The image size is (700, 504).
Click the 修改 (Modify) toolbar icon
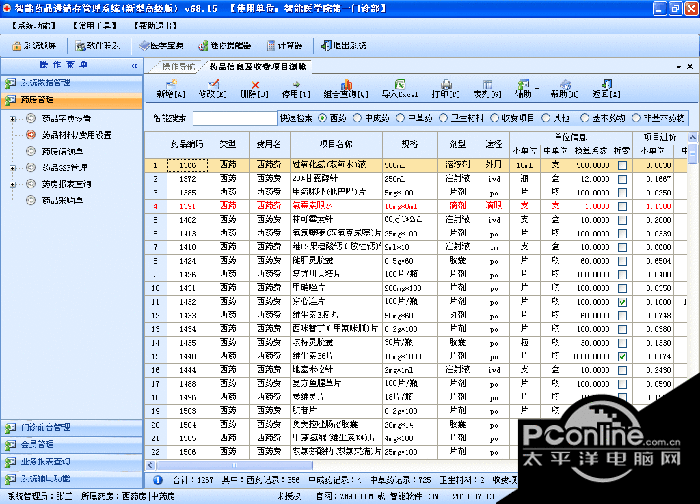(x=212, y=89)
